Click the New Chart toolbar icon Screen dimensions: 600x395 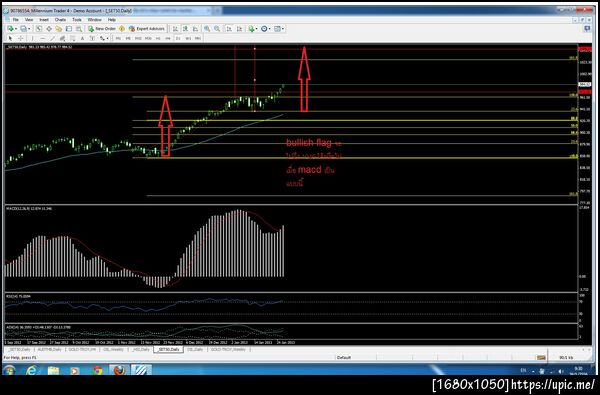[x=10, y=29]
